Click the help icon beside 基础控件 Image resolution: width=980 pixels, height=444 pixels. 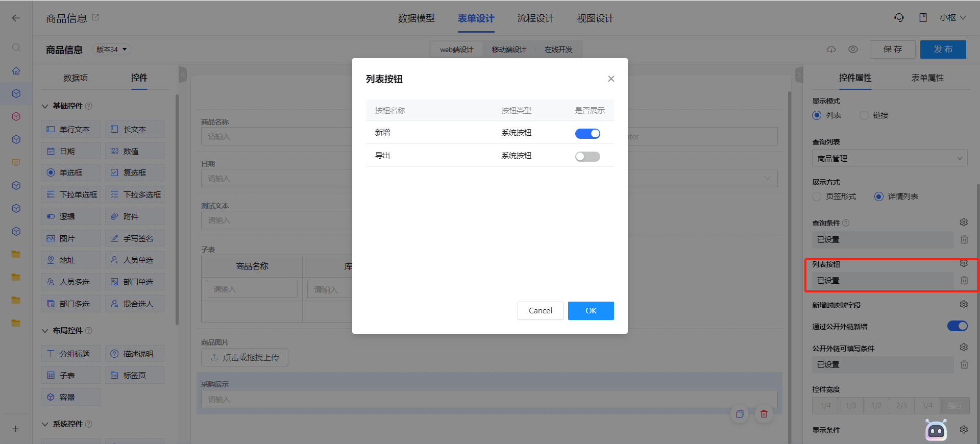[89, 106]
